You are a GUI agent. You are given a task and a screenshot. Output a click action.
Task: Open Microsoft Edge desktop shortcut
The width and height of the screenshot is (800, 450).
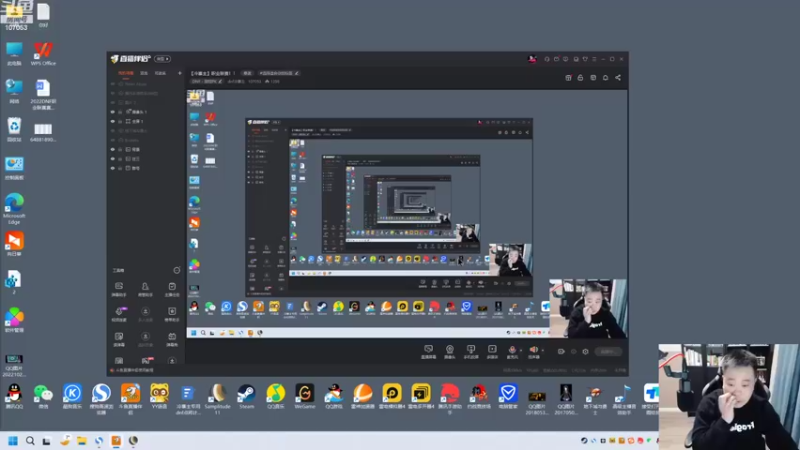tap(14, 209)
